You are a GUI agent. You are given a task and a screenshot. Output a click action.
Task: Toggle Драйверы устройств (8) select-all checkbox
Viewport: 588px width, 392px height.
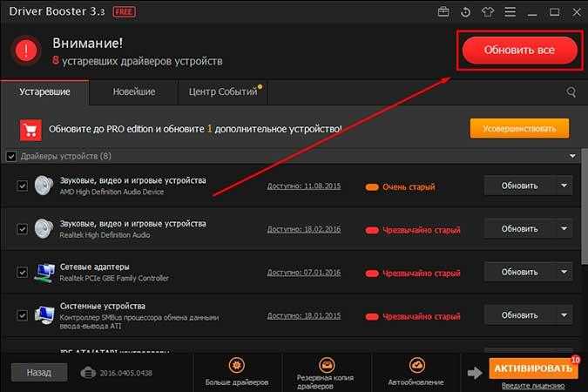click(11, 157)
